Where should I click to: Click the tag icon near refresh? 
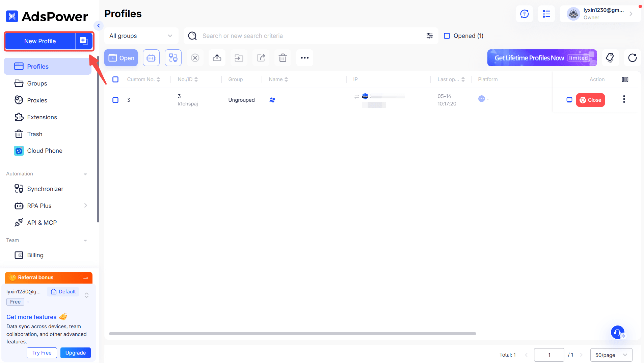tap(610, 58)
